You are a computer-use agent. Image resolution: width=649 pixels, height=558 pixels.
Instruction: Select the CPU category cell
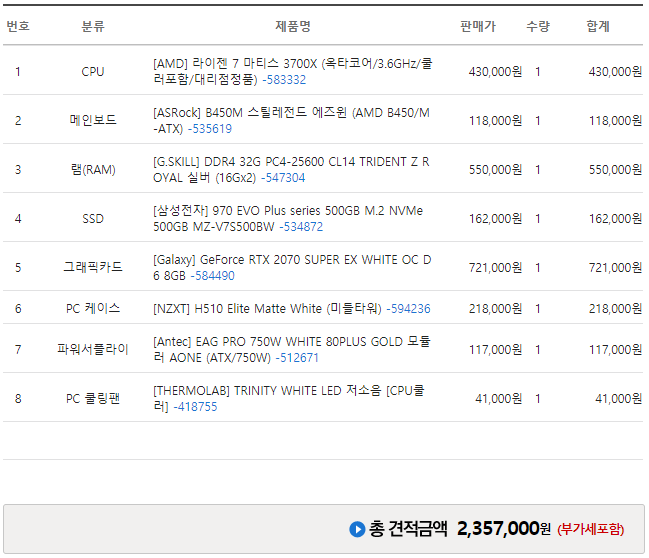coord(93,72)
